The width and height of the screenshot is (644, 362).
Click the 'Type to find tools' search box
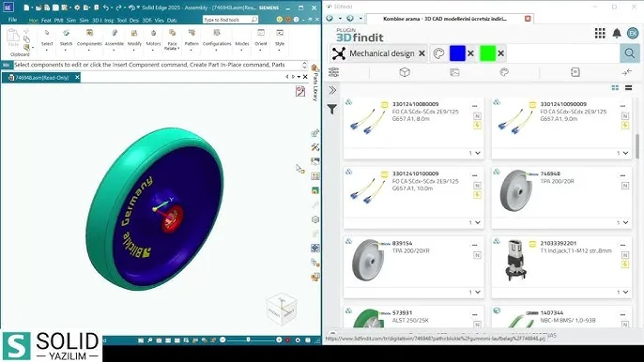tap(230, 20)
